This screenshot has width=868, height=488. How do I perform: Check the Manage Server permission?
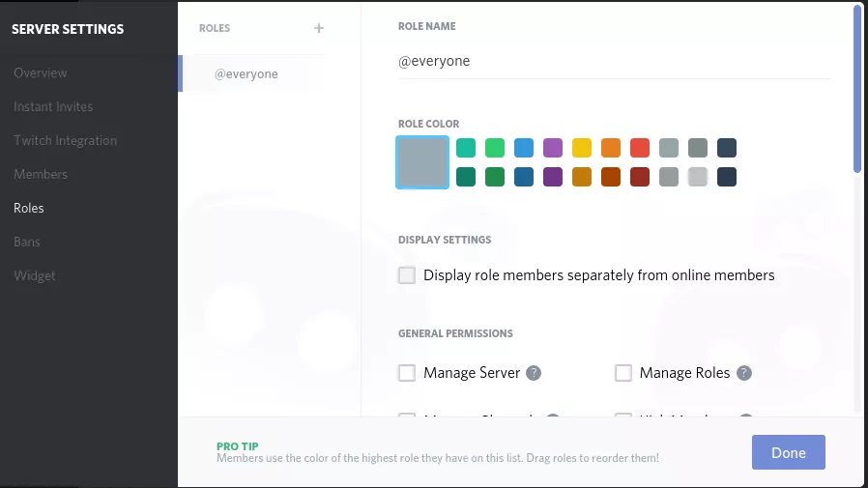coord(407,373)
